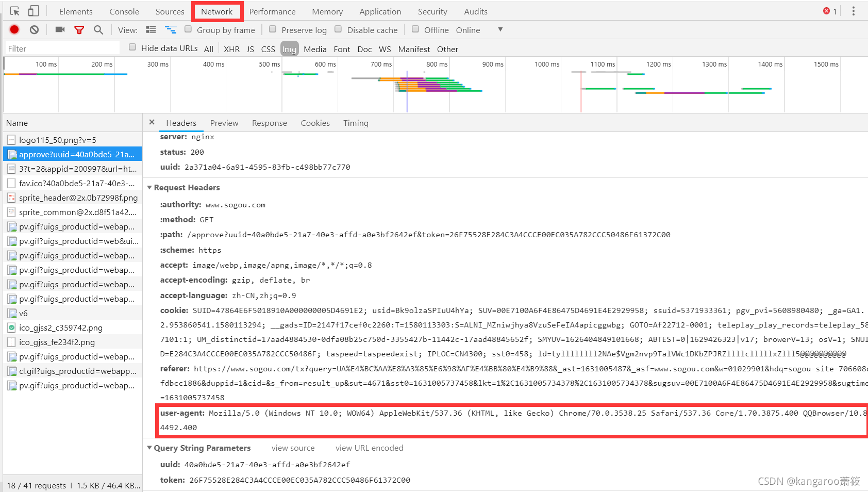The image size is (868, 492).
Task: View the Cookies tab
Action: point(315,123)
